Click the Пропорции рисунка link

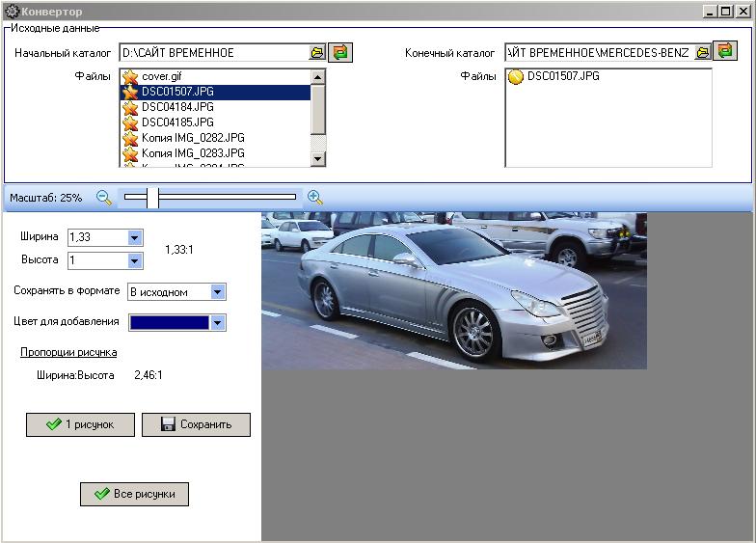click(68, 352)
